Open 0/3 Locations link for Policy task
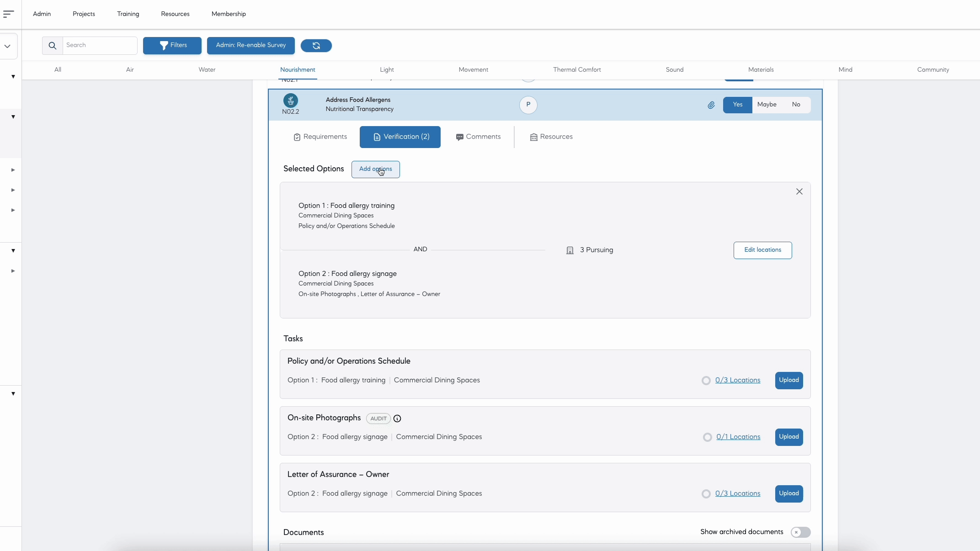The height and width of the screenshot is (551, 980). click(738, 381)
